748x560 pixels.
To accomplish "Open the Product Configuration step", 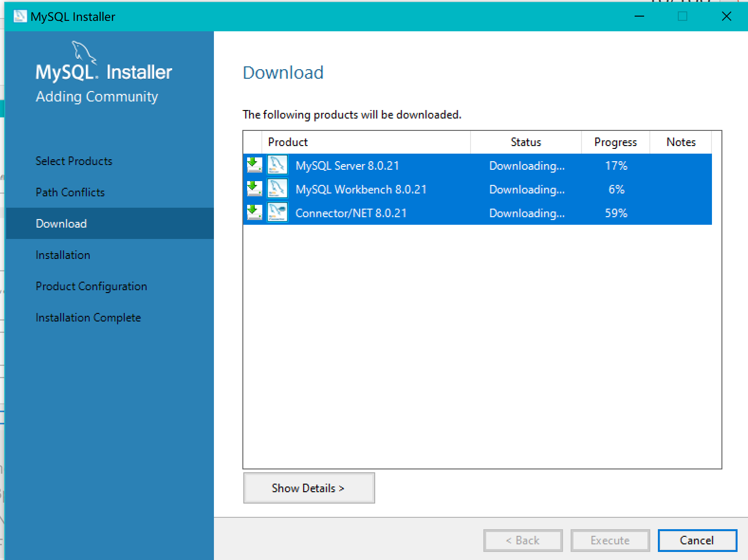I will [x=92, y=286].
